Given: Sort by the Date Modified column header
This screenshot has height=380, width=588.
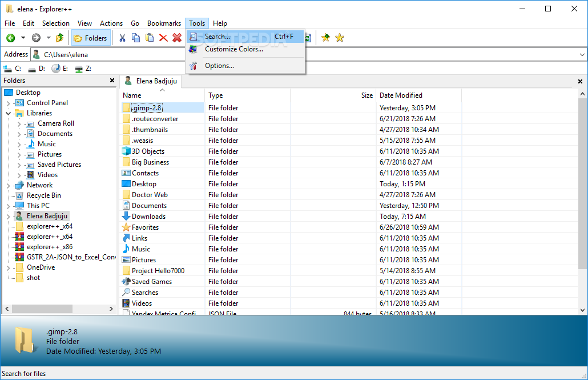Looking at the screenshot, I should 418,96.
